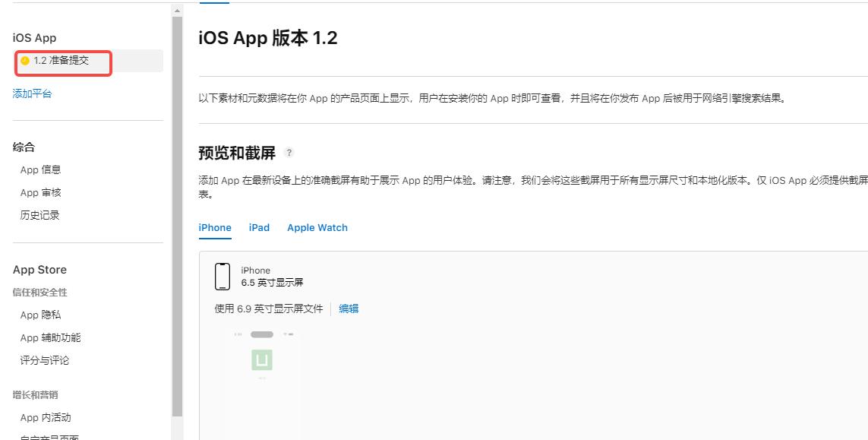Click the sidebar scrollbar up arrow
The image size is (868, 440).
pos(178,11)
